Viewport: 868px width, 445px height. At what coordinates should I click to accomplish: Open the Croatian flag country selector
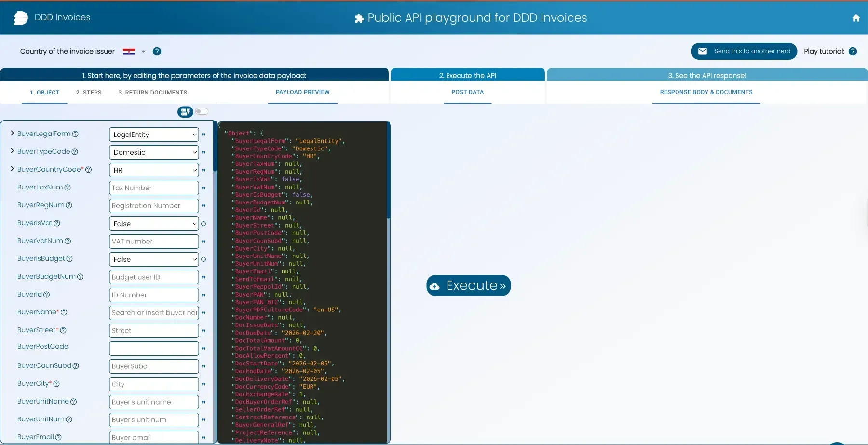129,52
